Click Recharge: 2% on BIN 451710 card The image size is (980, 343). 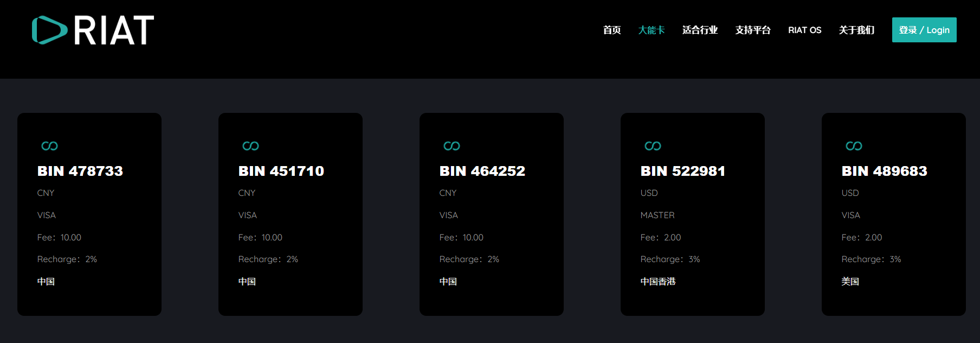pyautogui.click(x=268, y=259)
